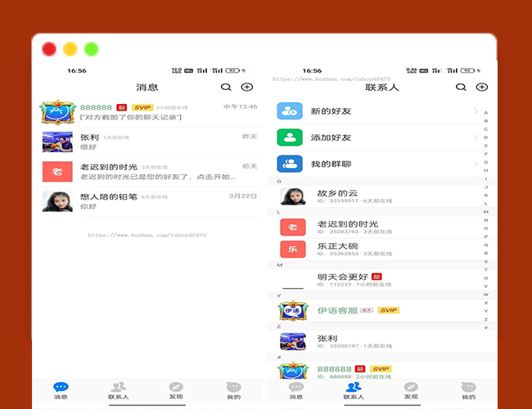This screenshot has width=532, height=409.
Task: Open 我的群聊 group chat icon
Action: [x=290, y=164]
